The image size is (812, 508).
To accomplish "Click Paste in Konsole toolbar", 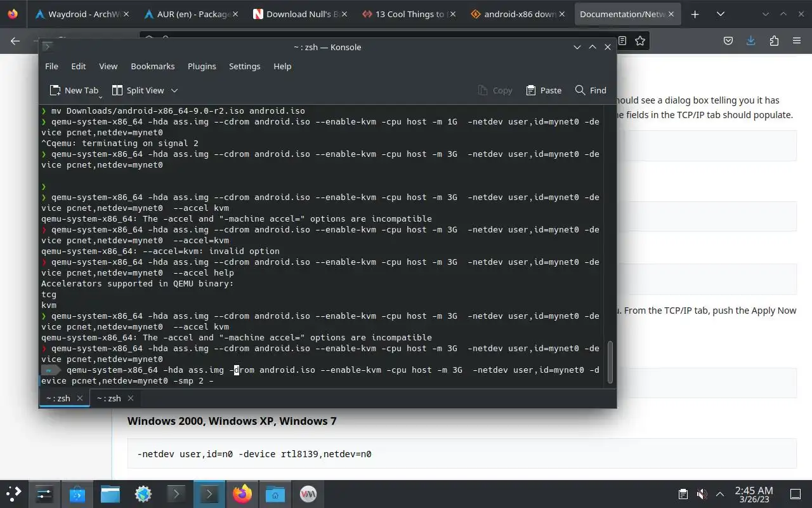I will pos(544,90).
